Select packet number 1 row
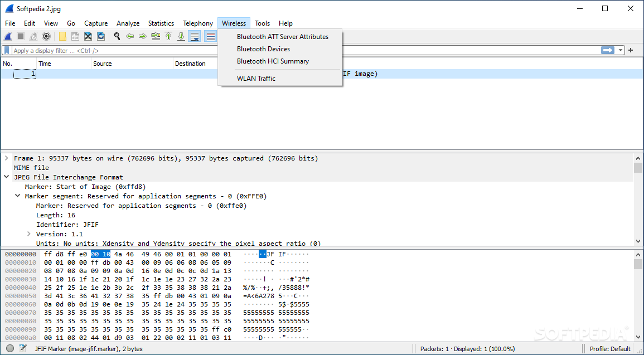The image size is (644, 355). pyautogui.click(x=322, y=74)
